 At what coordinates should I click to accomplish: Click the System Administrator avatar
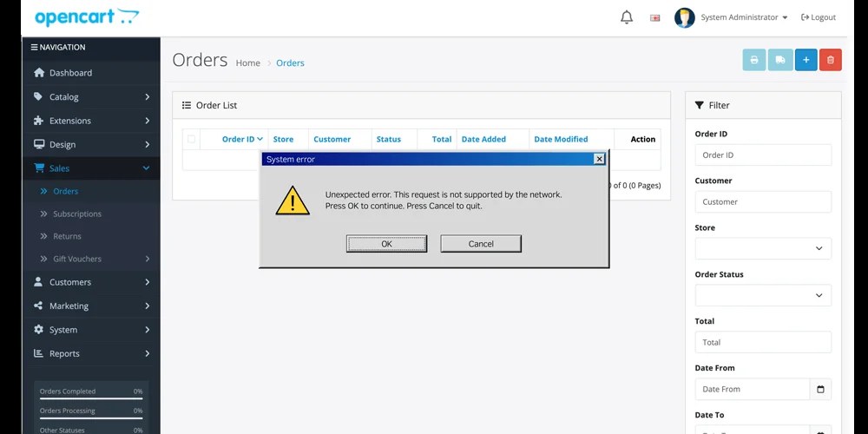[x=684, y=17]
